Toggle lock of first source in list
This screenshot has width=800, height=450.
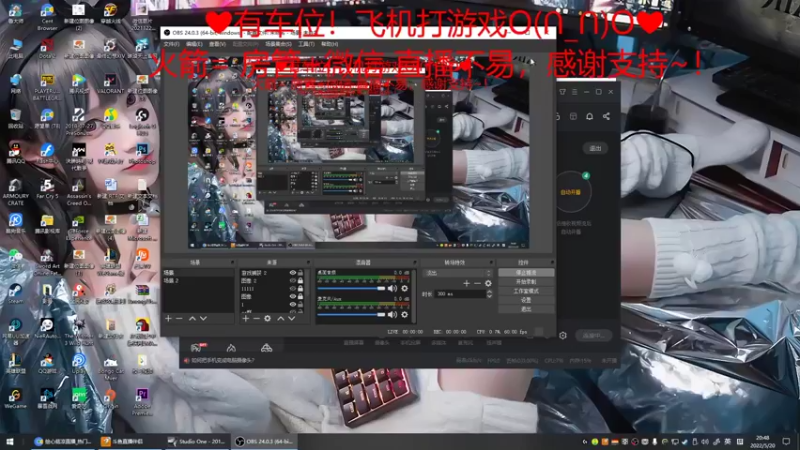pos(300,273)
